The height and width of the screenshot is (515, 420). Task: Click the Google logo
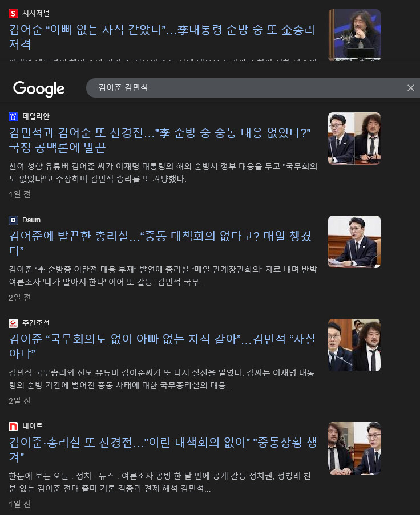(39, 88)
